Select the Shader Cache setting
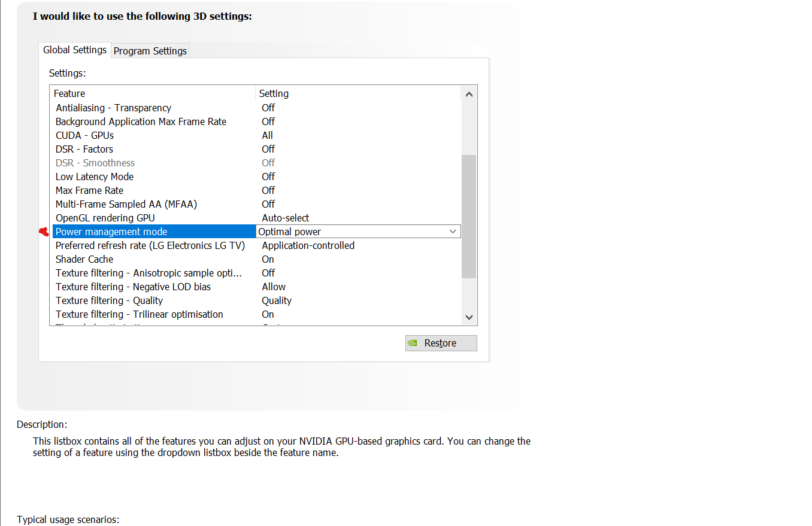 [x=84, y=259]
